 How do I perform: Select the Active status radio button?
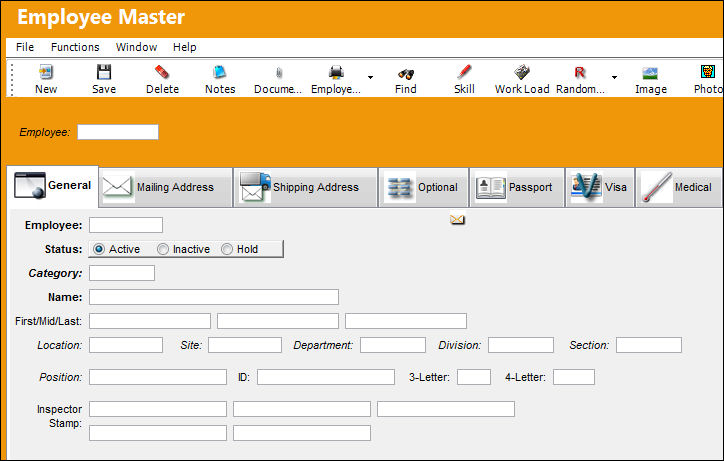coord(98,249)
